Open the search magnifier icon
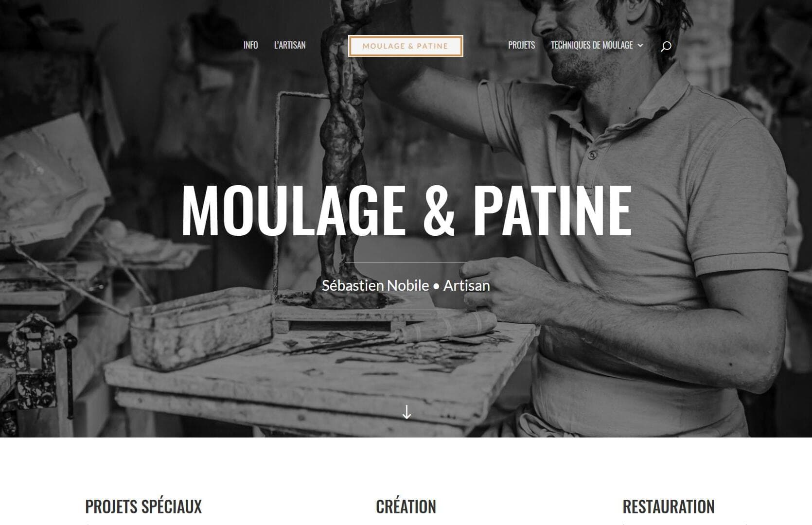812x525 pixels. pyautogui.click(x=666, y=46)
